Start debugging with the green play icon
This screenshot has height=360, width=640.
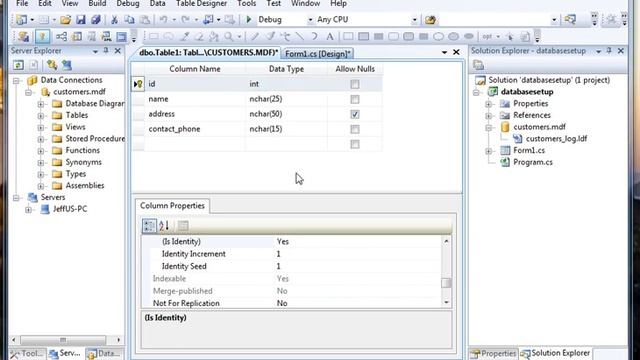pyautogui.click(x=249, y=19)
